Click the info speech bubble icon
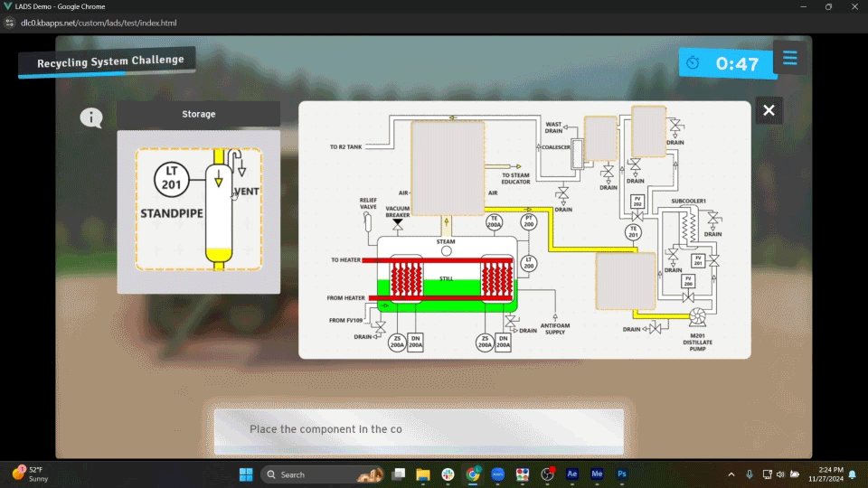868x488 pixels. tap(91, 117)
